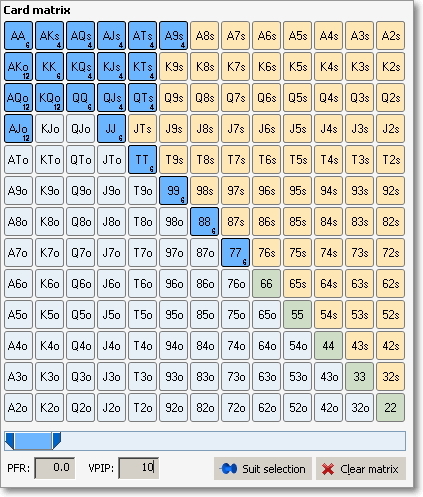The width and height of the screenshot is (423, 497).
Task: Select the T9s suited cell
Action: pyautogui.click(x=173, y=160)
